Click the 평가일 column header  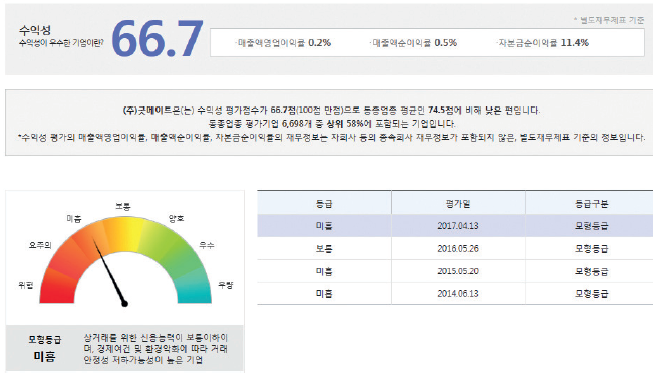pos(458,204)
